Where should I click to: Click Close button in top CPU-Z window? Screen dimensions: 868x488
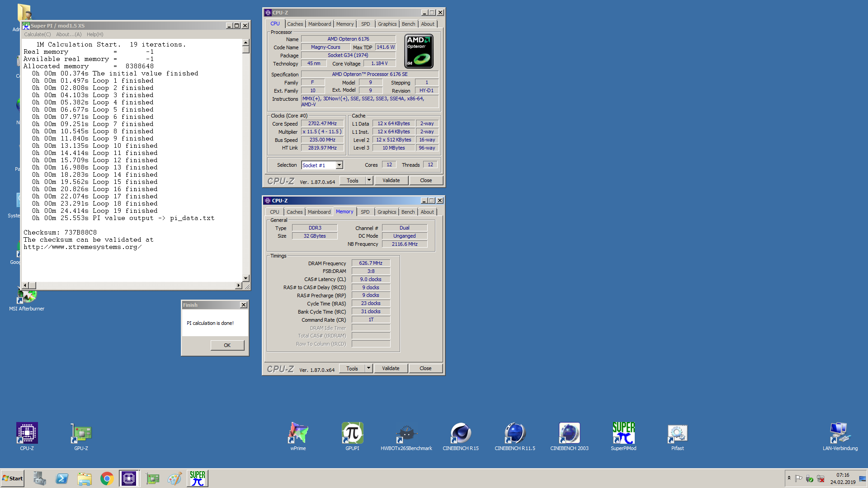pyautogui.click(x=425, y=180)
